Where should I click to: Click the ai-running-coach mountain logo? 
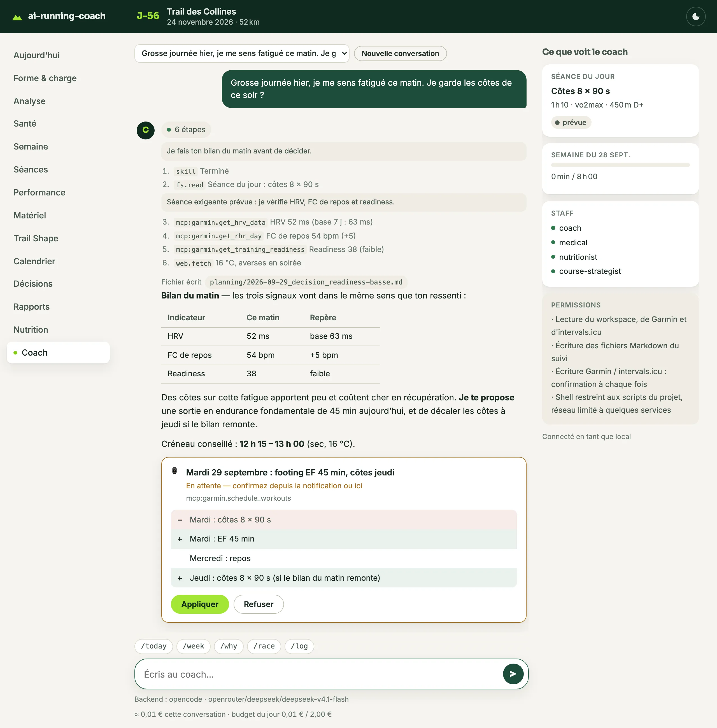click(x=17, y=17)
